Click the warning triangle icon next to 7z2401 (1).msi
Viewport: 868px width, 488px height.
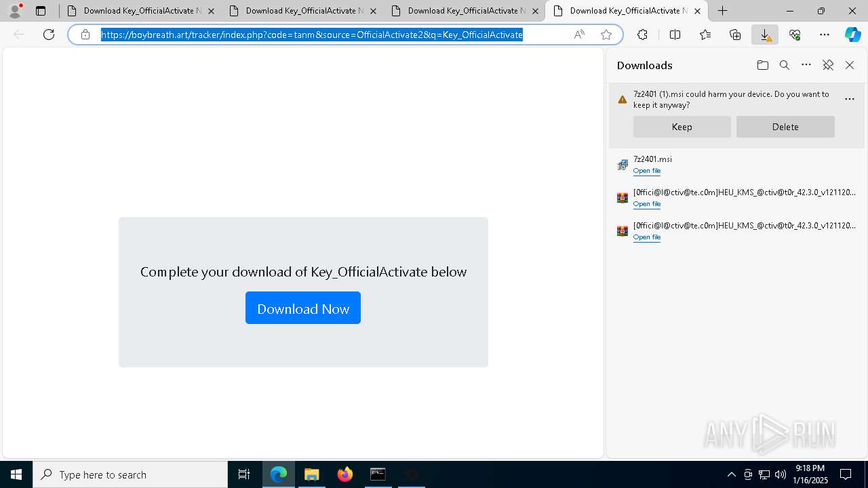point(623,100)
